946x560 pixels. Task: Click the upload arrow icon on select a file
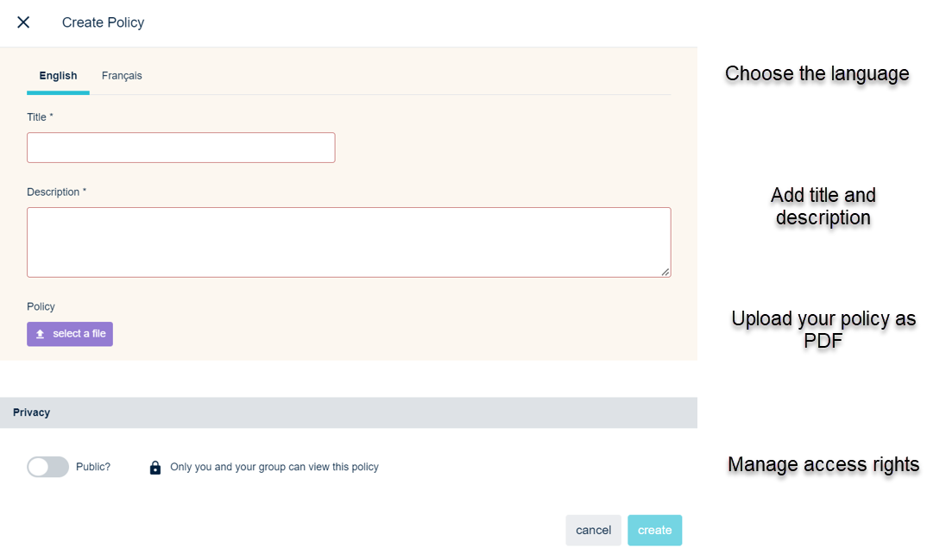(x=40, y=334)
